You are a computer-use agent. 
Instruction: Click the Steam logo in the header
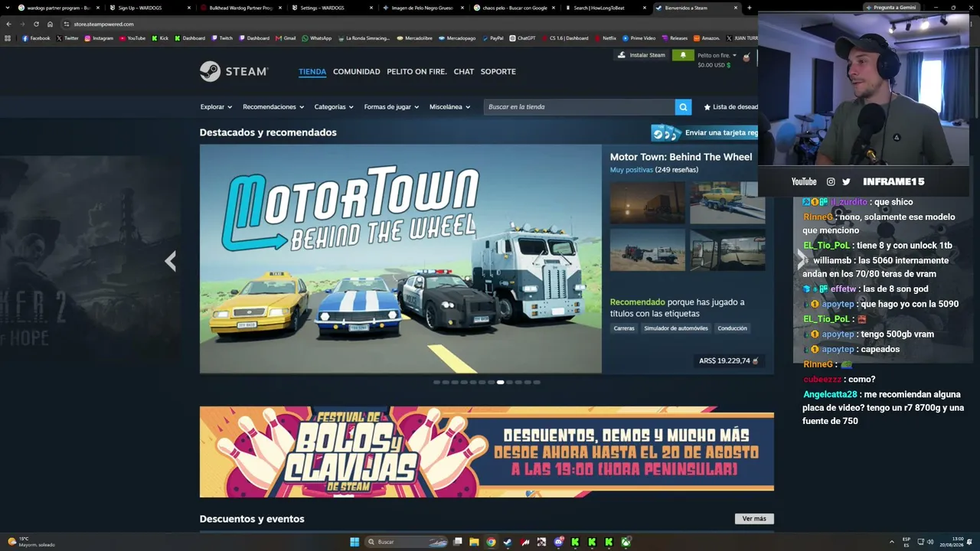pyautogui.click(x=234, y=71)
